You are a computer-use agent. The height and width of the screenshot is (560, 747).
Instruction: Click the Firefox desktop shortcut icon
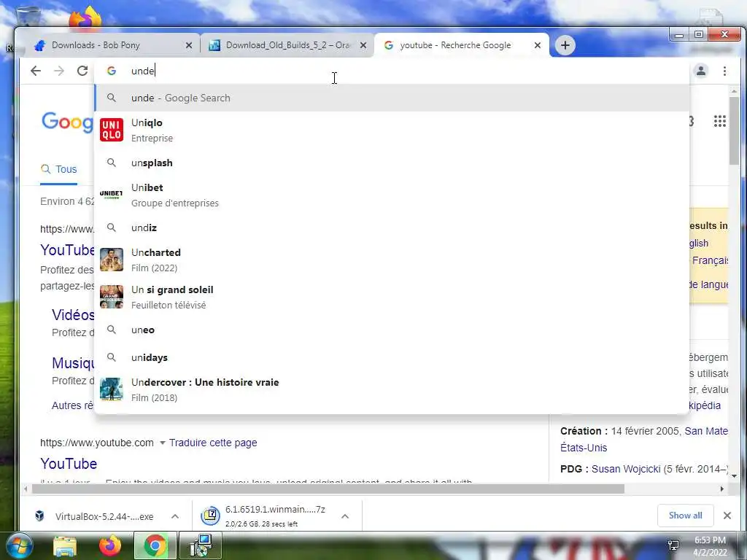[86, 18]
